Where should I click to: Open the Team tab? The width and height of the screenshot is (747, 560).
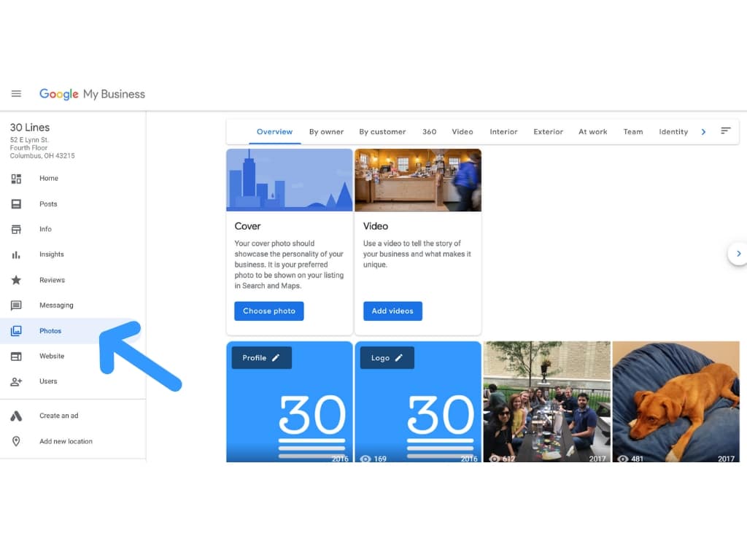pos(633,132)
